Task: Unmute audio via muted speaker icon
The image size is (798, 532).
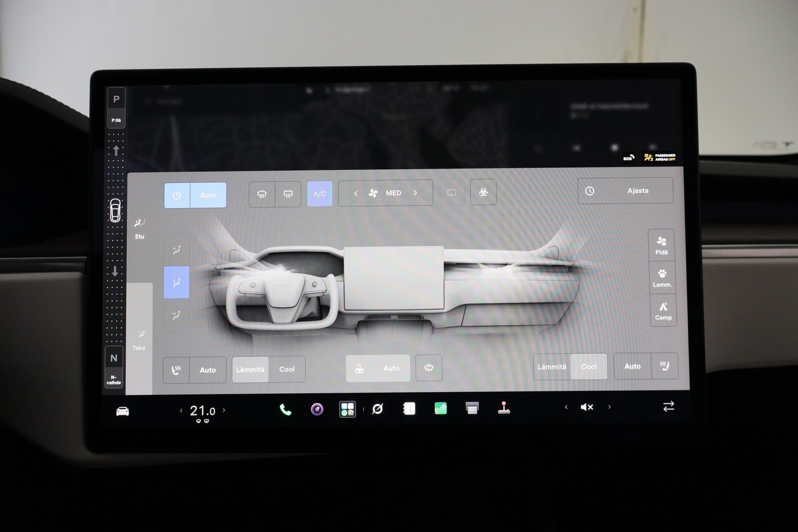Action: coord(587,407)
